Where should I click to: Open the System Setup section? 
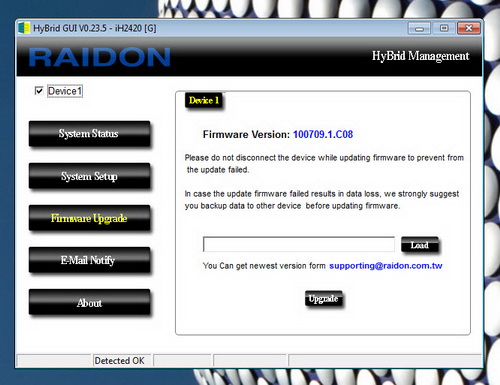coord(89,176)
